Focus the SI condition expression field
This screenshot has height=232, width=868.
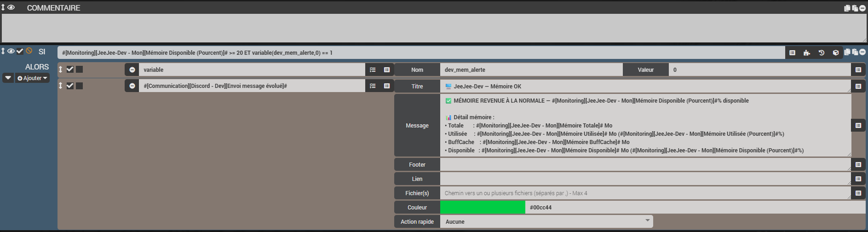pyautogui.click(x=421, y=52)
